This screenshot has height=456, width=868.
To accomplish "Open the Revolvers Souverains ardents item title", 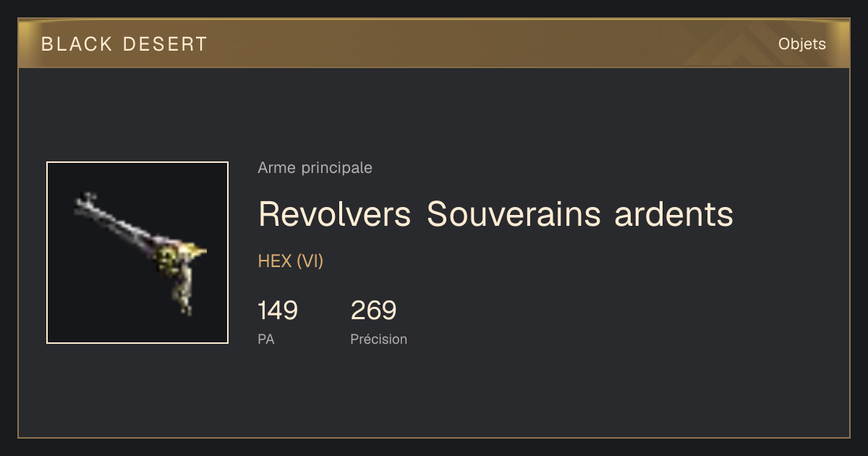I will click(x=495, y=214).
